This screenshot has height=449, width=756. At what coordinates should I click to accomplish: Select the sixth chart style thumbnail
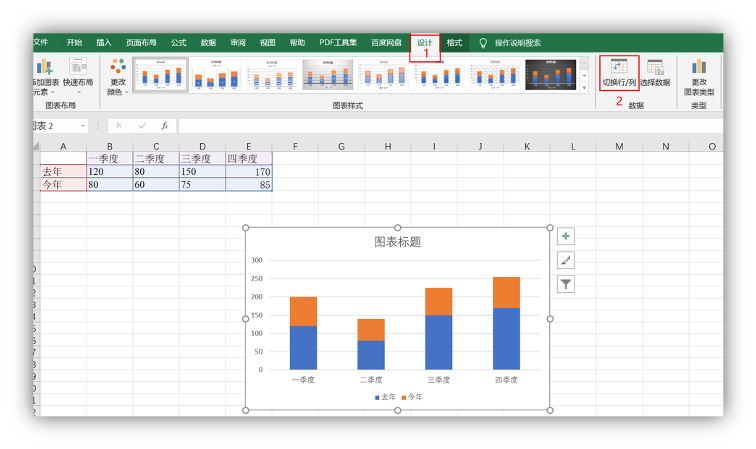[x=439, y=75]
